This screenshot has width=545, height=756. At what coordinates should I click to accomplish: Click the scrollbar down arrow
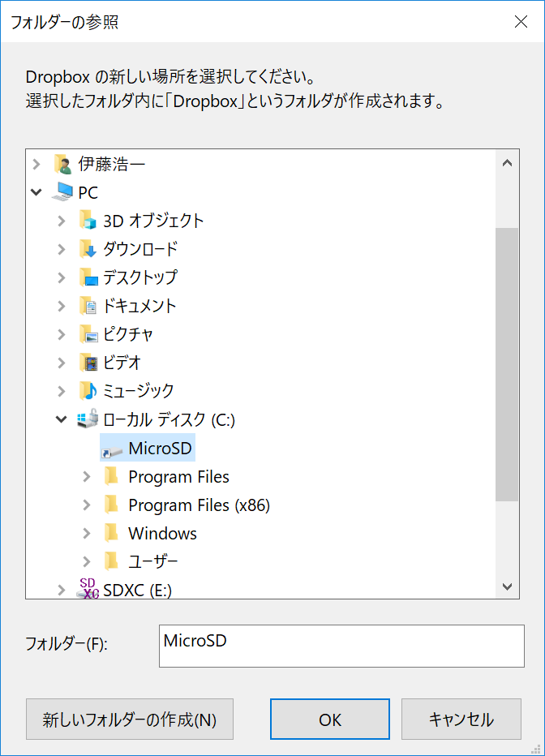click(507, 586)
